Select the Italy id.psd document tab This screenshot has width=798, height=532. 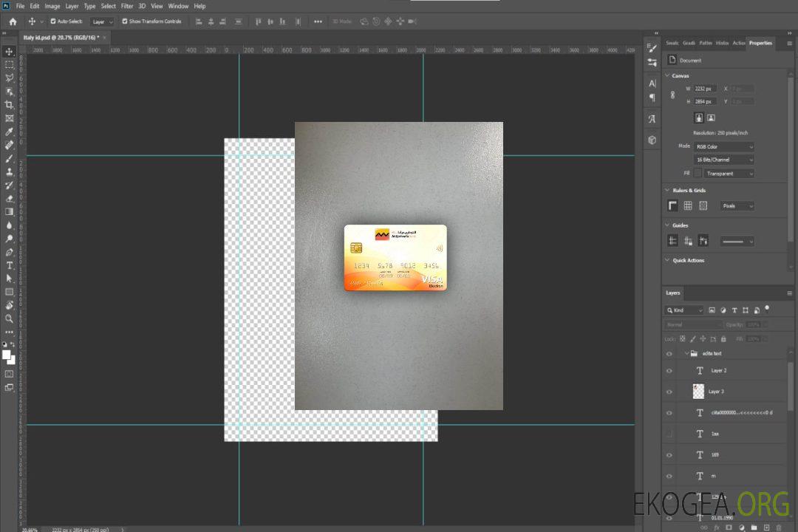(61, 38)
